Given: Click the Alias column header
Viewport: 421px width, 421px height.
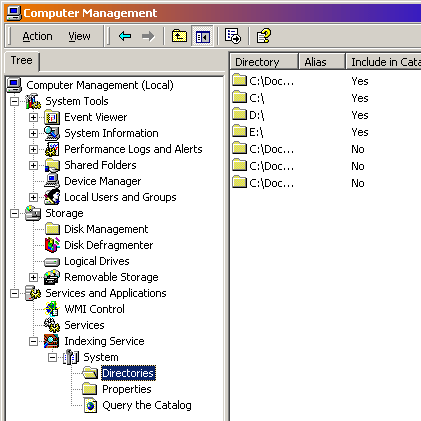Looking at the screenshot, I should click(322, 62).
